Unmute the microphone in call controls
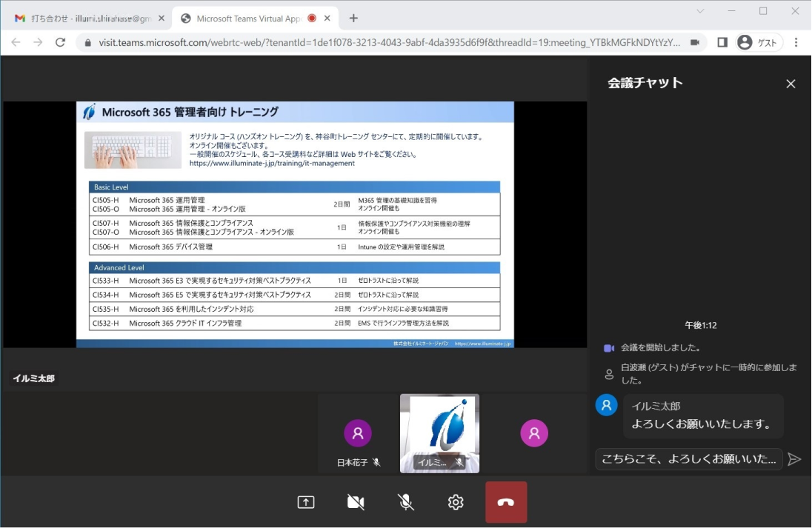Image resolution: width=812 pixels, height=528 pixels. tap(405, 502)
